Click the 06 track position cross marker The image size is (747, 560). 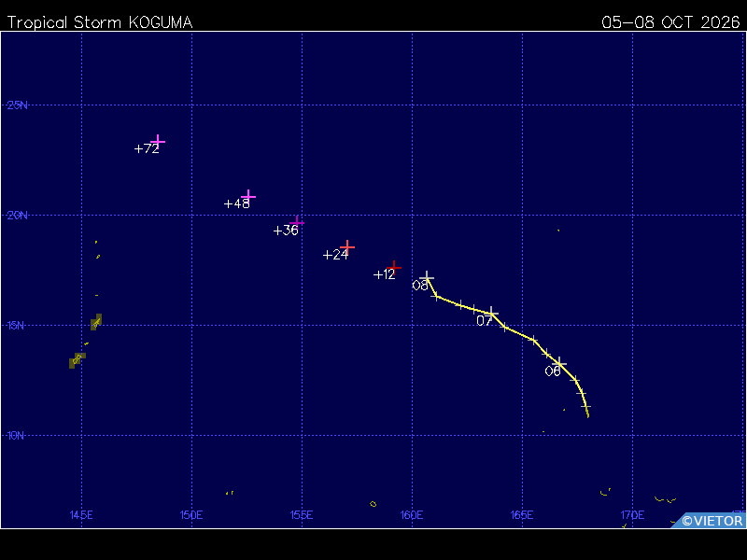point(558,364)
